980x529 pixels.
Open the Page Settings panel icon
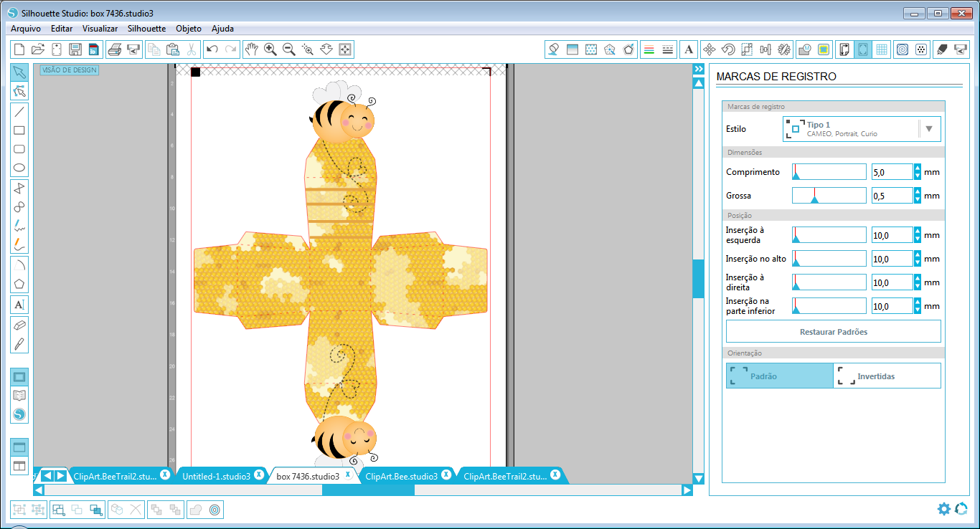844,49
